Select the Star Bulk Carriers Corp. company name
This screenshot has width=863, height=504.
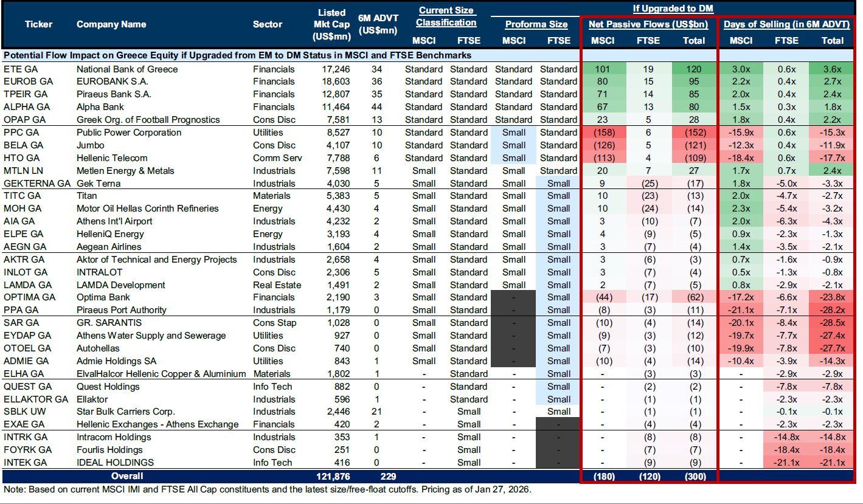click(x=125, y=412)
